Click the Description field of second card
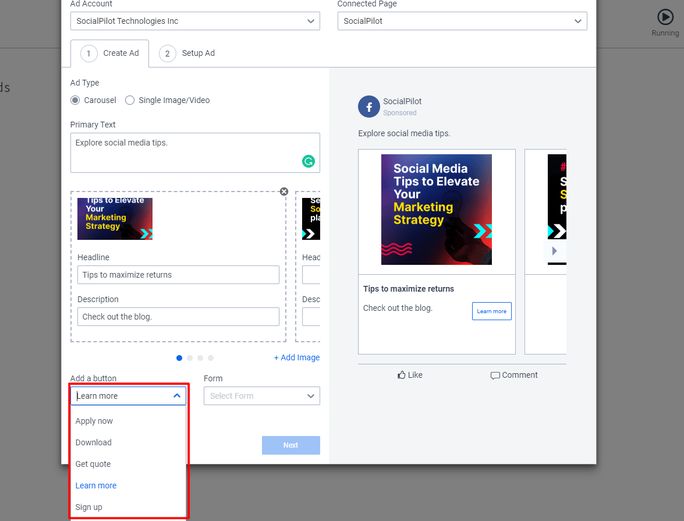This screenshot has height=521, width=684. click(311, 317)
